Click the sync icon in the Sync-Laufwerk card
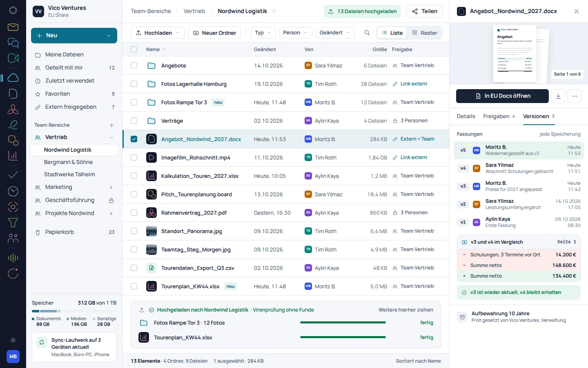The image size is (588, 368). [42, 342]
